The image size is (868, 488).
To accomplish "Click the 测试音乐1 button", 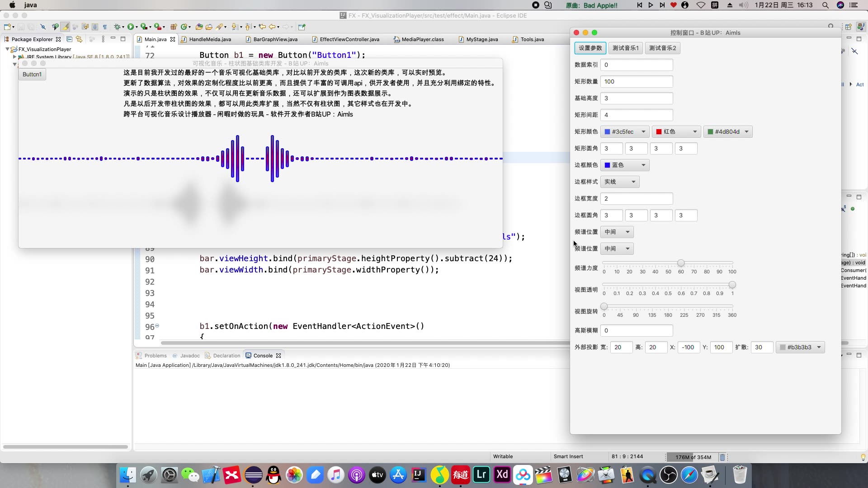I will (x=625, y=48).
